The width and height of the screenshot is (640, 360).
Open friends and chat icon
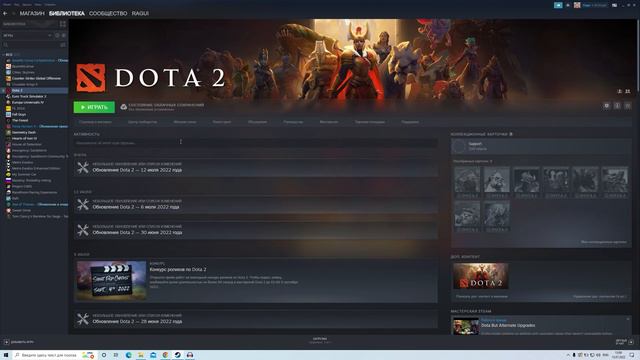pos(631,342)
